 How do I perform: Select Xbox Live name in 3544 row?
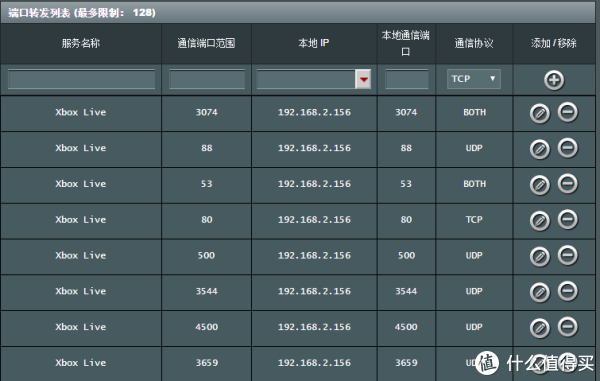[x=81, y=291]
